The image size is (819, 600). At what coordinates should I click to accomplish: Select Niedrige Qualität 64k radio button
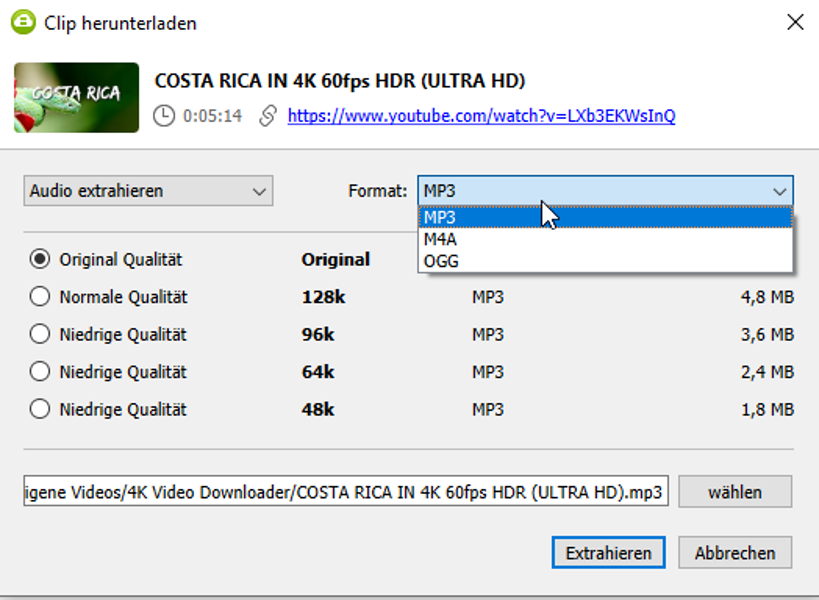point(40,372)
